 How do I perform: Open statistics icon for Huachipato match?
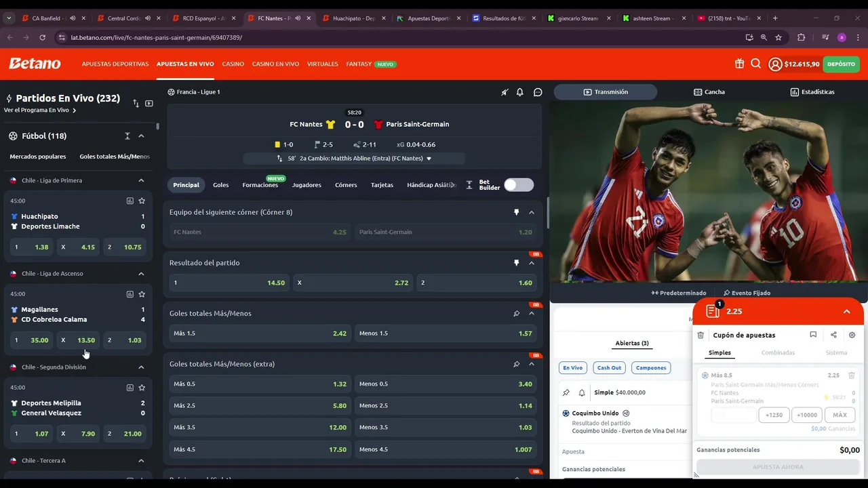pos(130,201)
